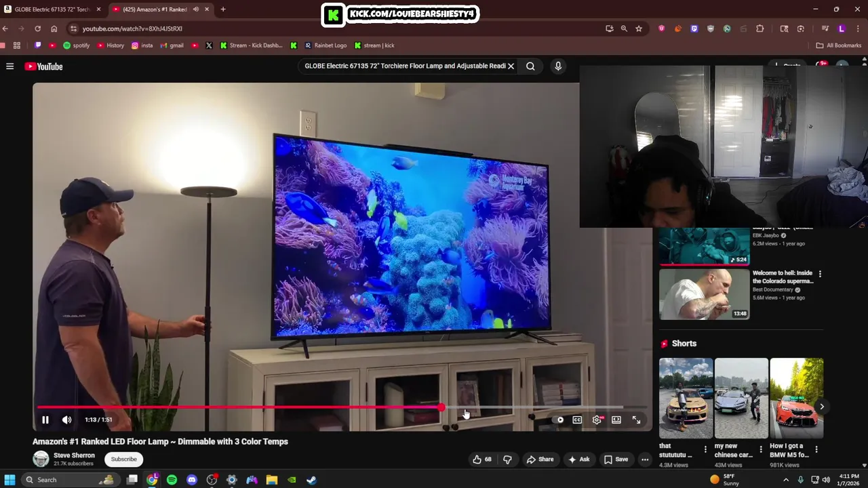Click inside the YouTube search field
The image size is (868, 488).
click(x=404, y=66)
